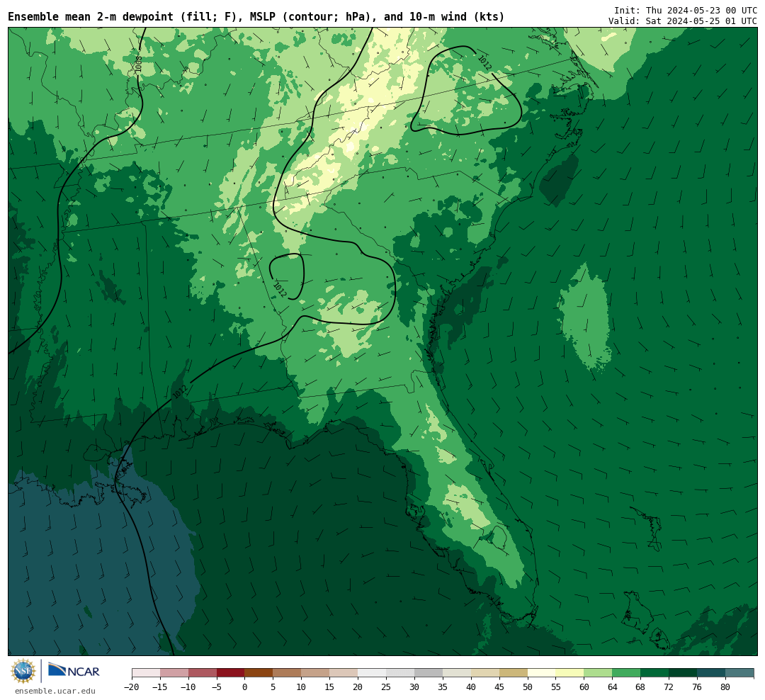Screen dimensions: 765x700
Task: Click the colorbar tick label -5
Action: tap(217, 687)
